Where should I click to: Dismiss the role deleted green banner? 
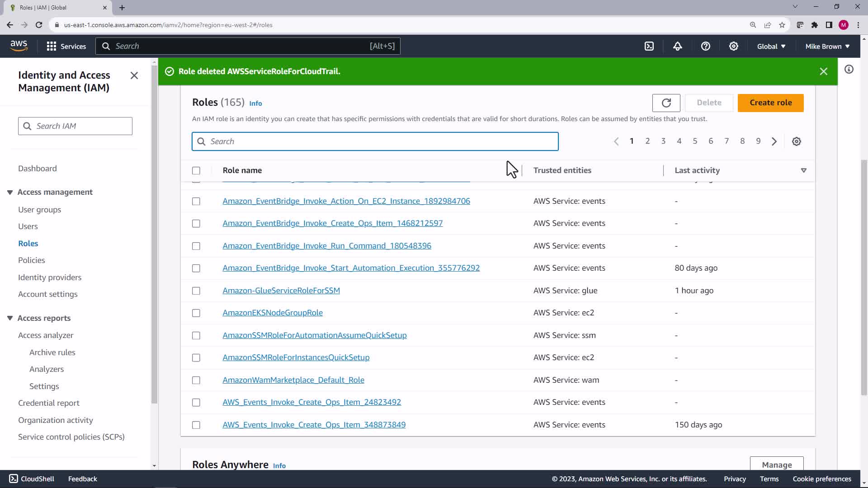point(823,71)
